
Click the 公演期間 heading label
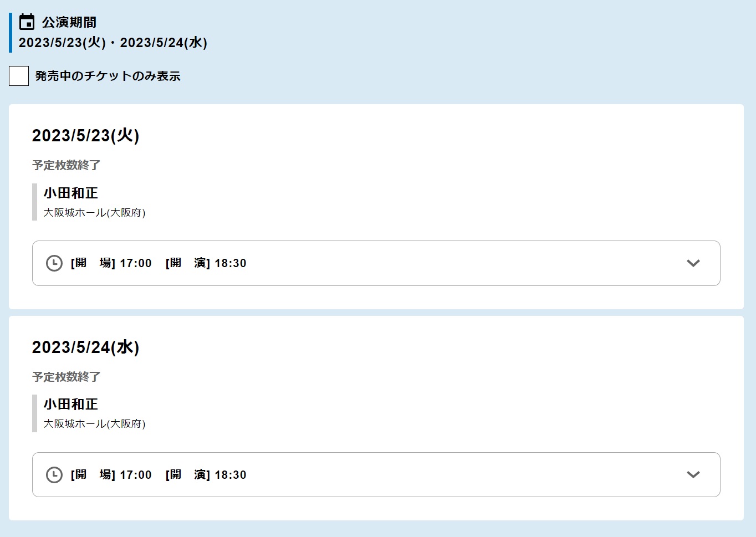69,23
